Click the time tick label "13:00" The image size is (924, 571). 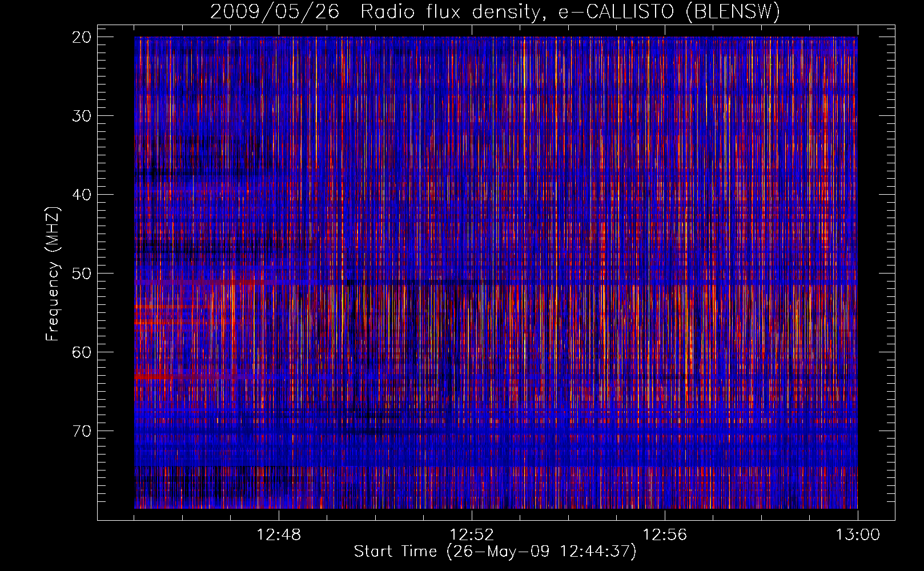[x=858, y=535]
